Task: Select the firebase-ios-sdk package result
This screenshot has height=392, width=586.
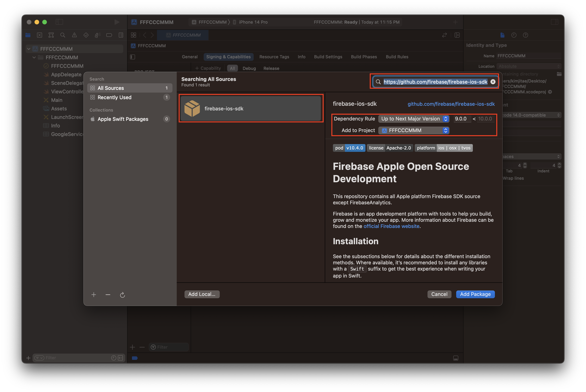Action: [x=251, y=108]
